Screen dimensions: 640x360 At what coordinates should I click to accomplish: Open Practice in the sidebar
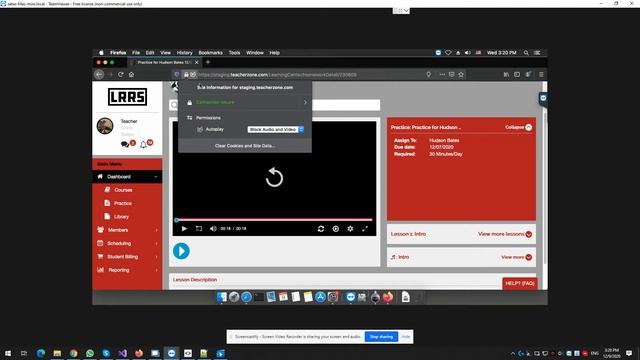click(x=122, y=203)
